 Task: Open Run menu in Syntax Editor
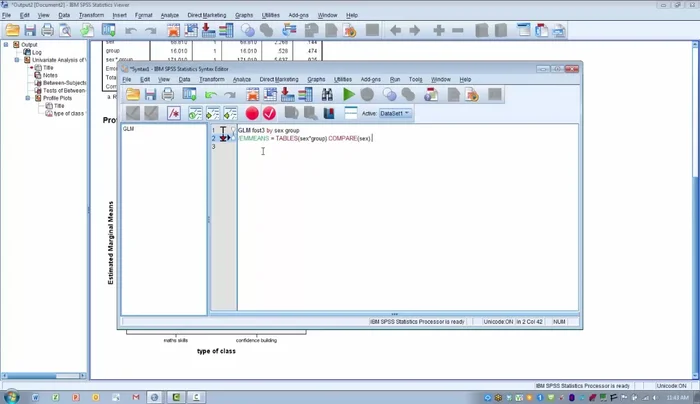tap(395, 79)
